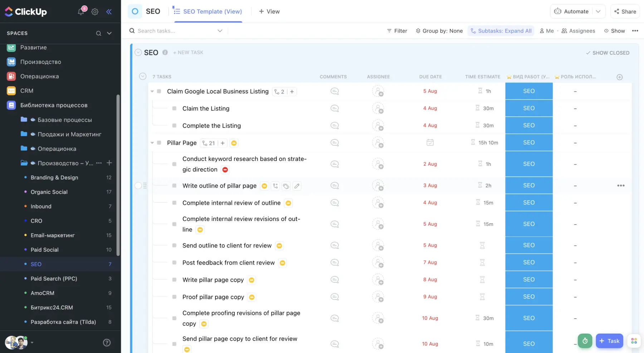
Task: Open the SEO list info icon
Action: tap(165, 53)
